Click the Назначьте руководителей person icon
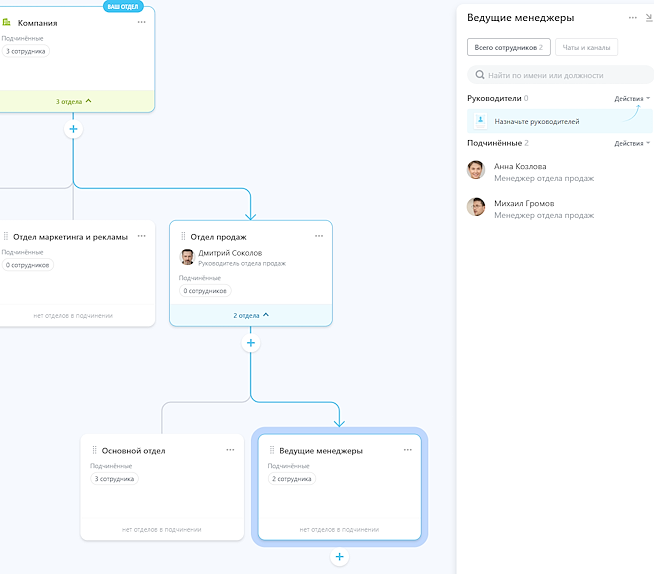This screenshot has width=654, height=574. pos(480,121)
